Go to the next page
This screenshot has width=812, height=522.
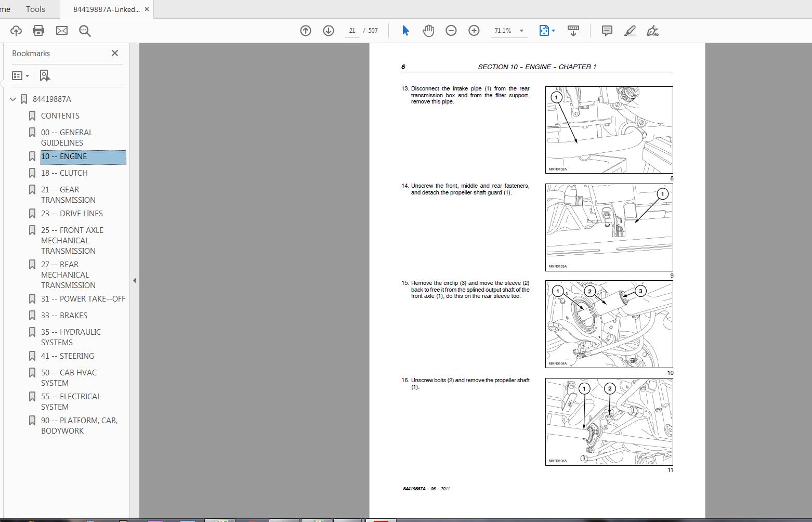click(x=328, y=30)
